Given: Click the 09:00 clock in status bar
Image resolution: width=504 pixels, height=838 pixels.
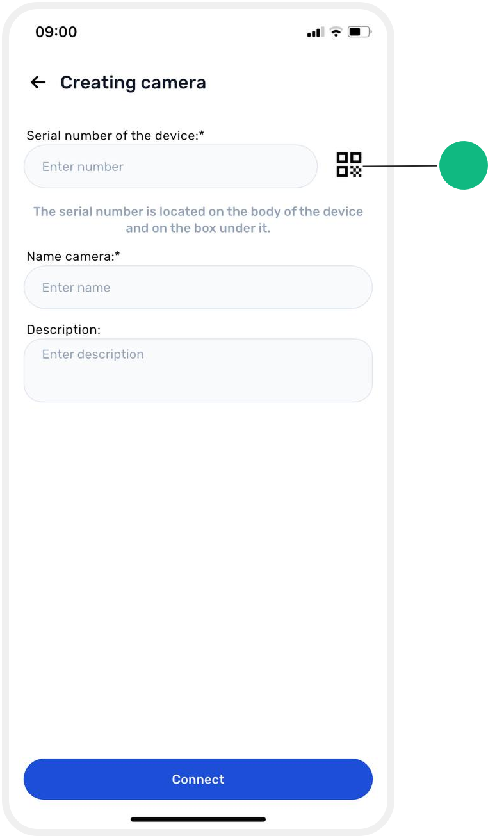Looking at the screenshot, I should click(56, 31).
